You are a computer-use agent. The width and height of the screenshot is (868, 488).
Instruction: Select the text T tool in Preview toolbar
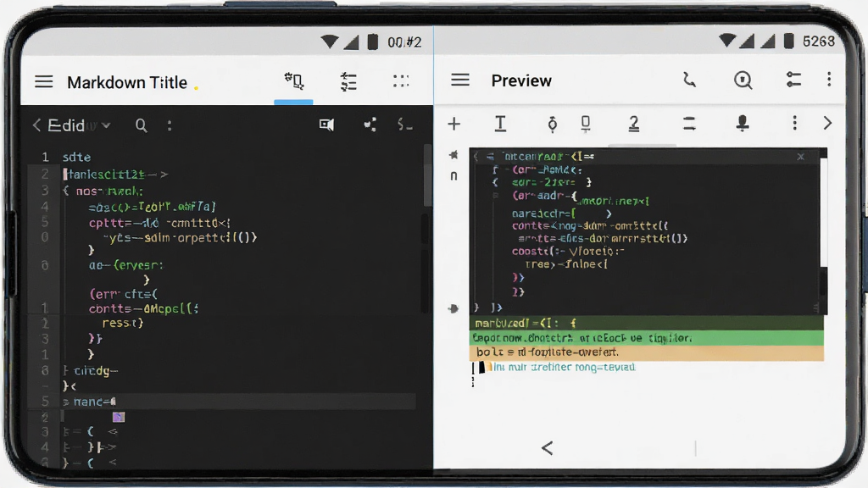(500, 124)
